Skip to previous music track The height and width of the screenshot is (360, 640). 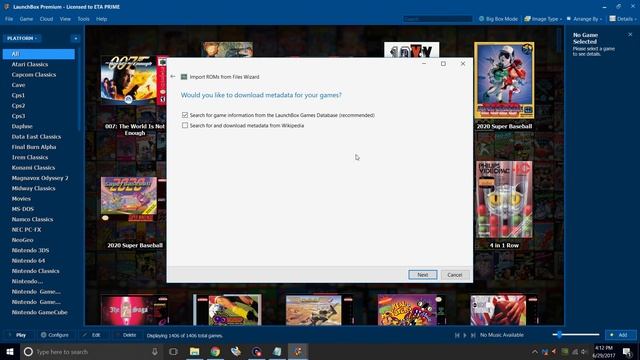[x=457, y=335]
